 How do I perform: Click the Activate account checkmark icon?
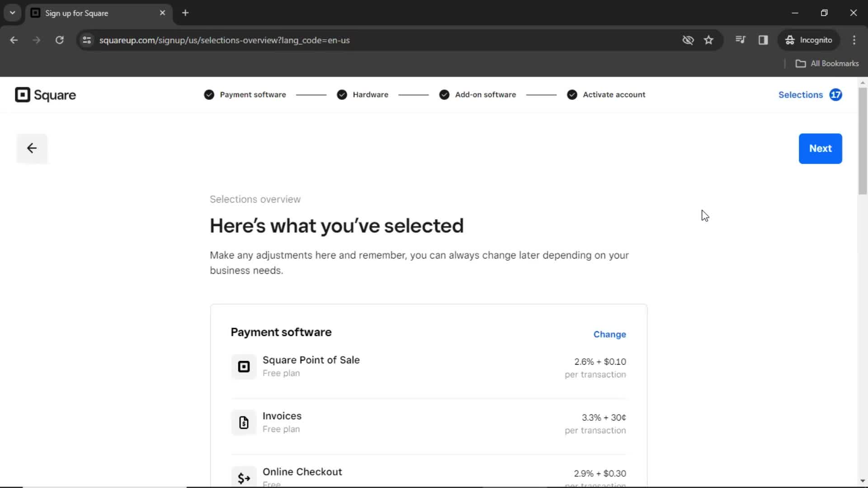(x=572, y=94)
